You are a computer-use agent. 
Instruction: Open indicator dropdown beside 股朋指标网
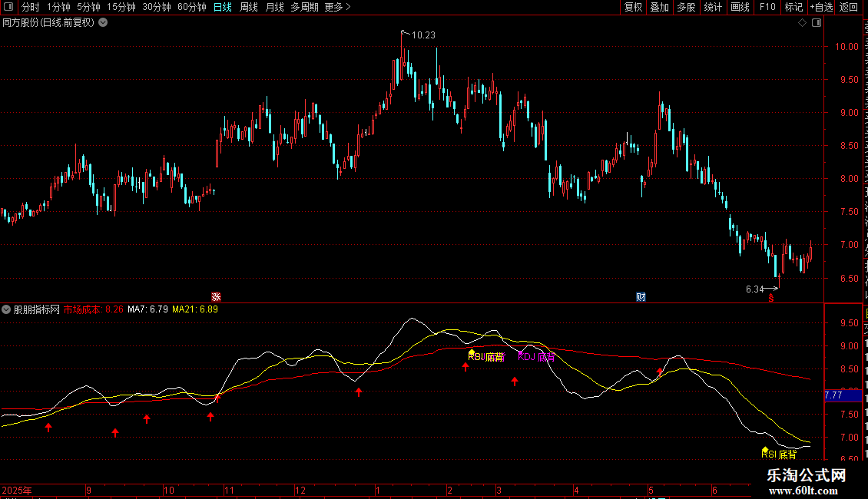(x=6, y=310)
